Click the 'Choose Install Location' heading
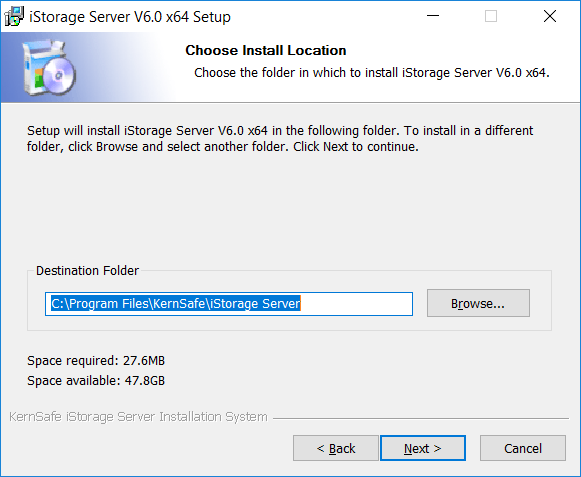Viewport: 581px width, 477px height. 266,50
